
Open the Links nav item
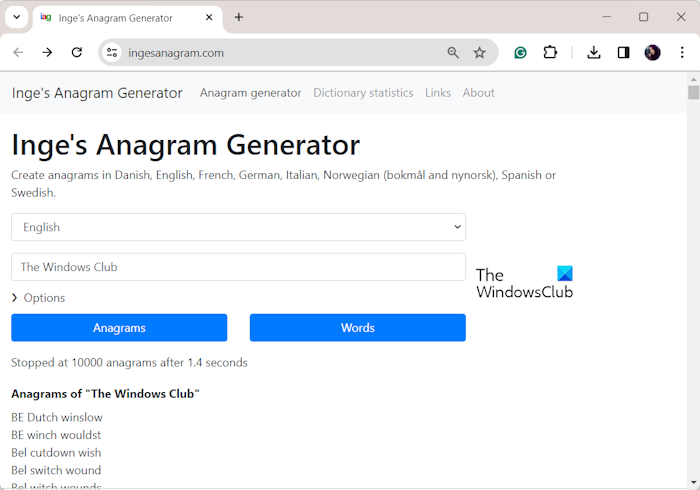[438, 93]
